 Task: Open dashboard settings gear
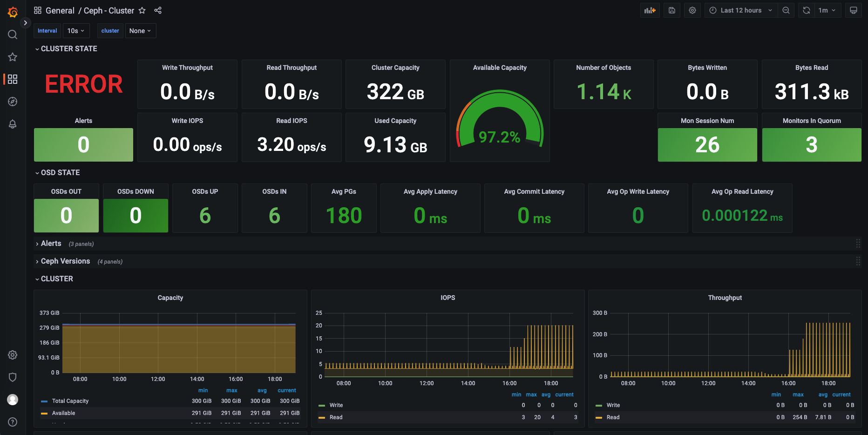[x=692, y=10]
